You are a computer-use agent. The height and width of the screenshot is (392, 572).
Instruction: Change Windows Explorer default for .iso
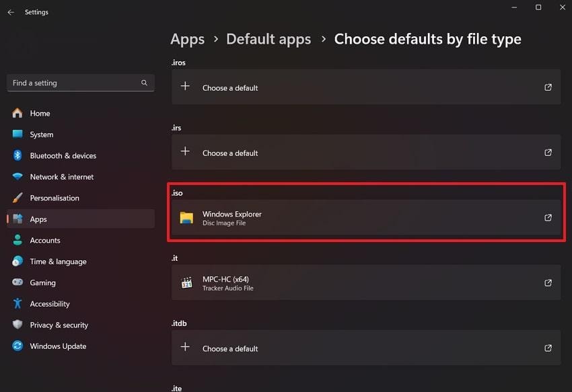(x=366, y=218)
